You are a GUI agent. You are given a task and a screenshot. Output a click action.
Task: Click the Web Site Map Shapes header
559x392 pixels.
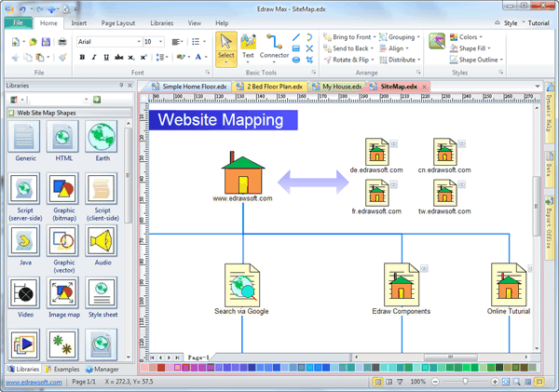pyautogui.click(x=70, y=113)
